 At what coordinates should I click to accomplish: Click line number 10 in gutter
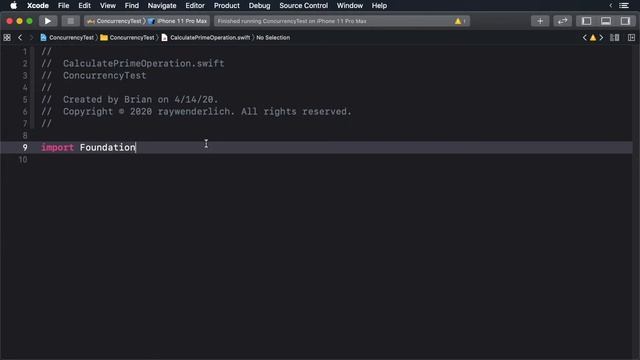(x=23, y=160)
